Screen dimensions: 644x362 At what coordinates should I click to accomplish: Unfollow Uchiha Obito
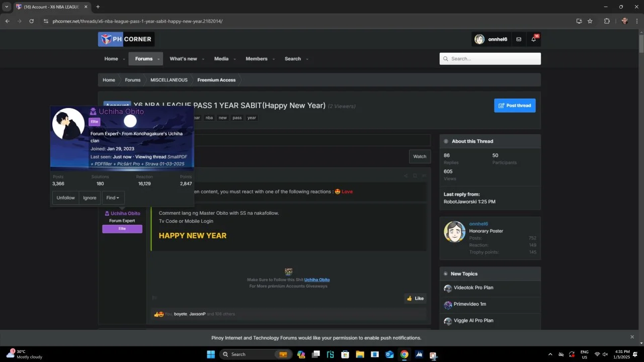click(x=65, y=198)
